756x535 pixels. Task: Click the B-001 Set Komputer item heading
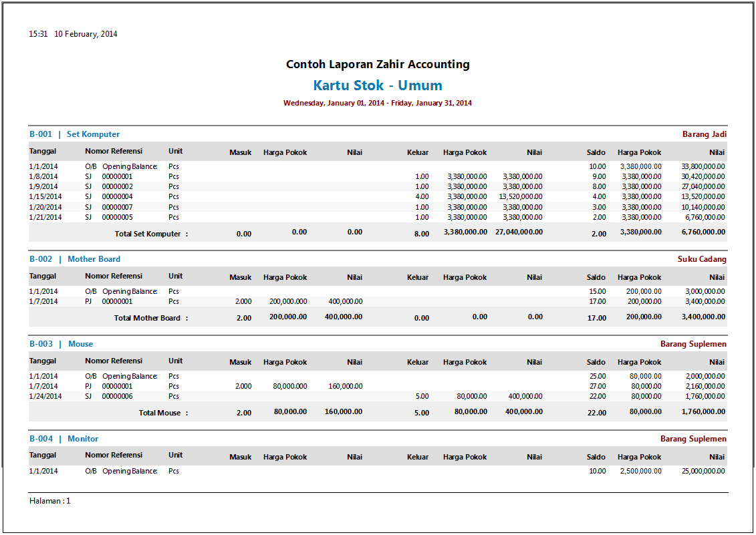click(x=74, y=134)
